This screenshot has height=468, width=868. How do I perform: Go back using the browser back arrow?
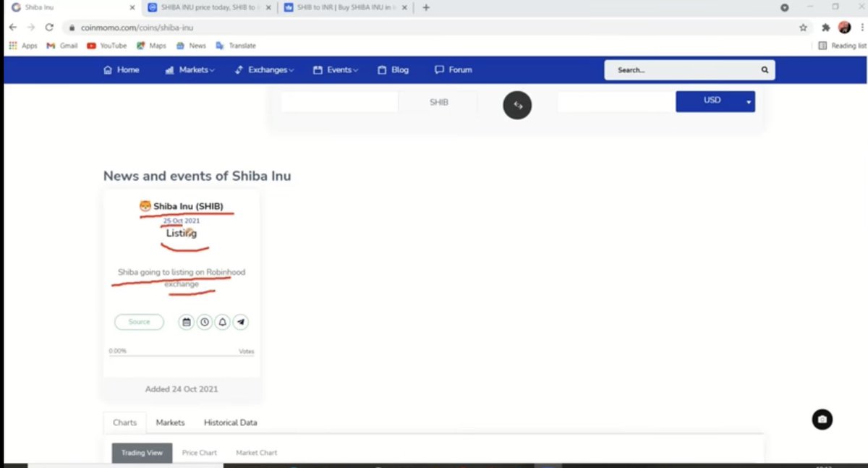pos(13,27)
